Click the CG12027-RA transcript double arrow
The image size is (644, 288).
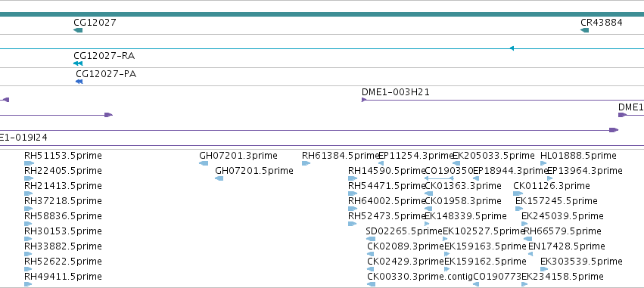tap(78, 63)
